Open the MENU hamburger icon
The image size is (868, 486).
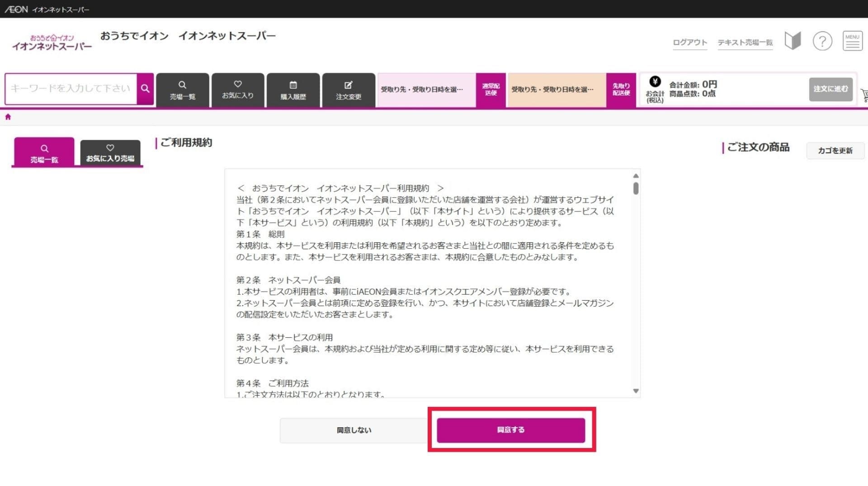pyautogui.click(x=853, y=41)
